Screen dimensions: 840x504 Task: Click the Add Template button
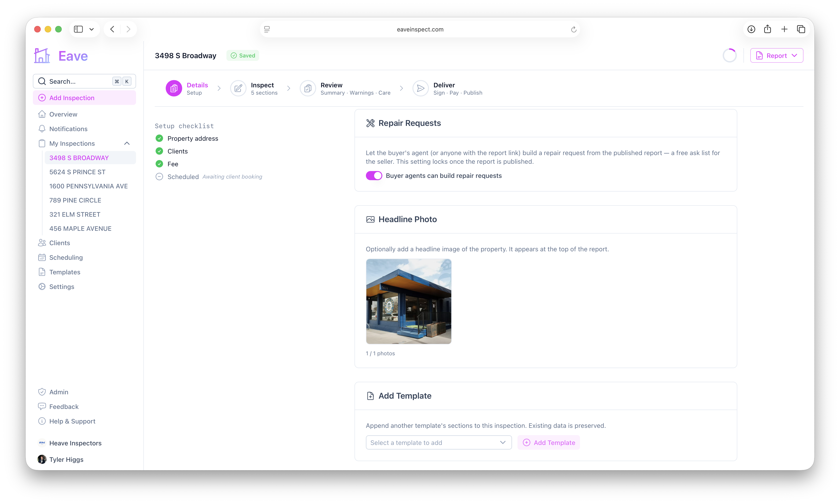click(549, 442)
